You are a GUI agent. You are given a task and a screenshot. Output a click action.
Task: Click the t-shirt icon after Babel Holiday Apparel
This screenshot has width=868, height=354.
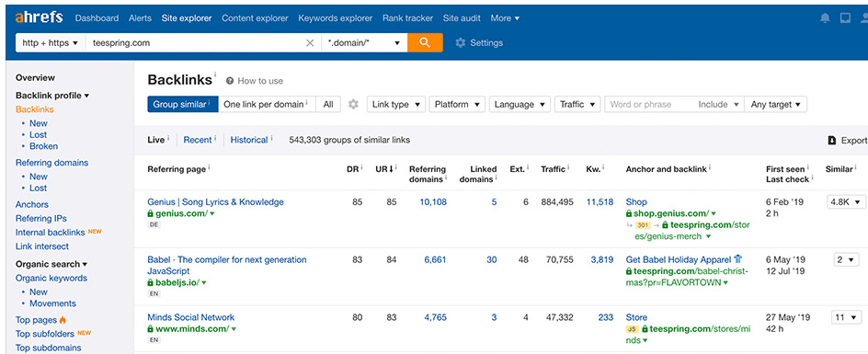click(737, 258)
